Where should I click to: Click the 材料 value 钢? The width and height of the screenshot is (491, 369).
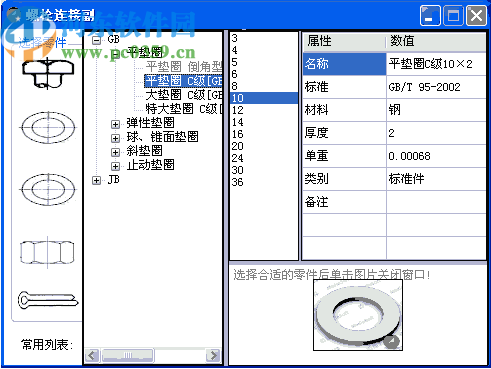point(394,110)
